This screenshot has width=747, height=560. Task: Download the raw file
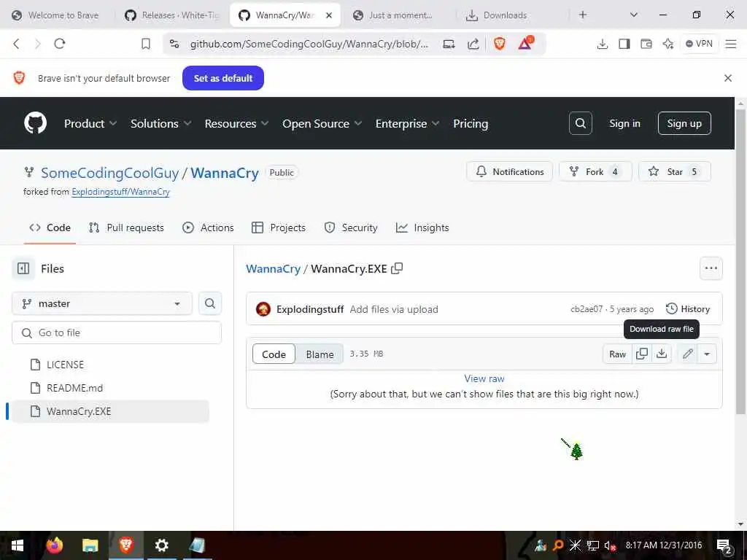(x=661, y=354)
